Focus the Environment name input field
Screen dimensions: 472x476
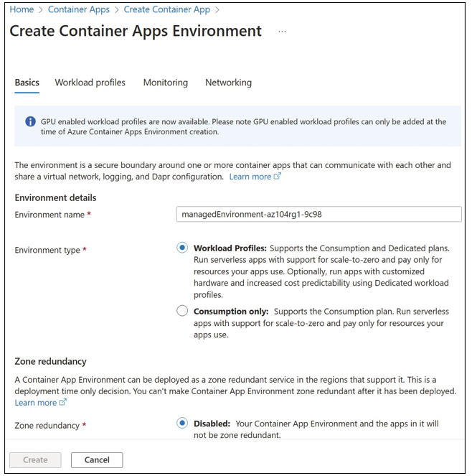[x=318, y=214]
